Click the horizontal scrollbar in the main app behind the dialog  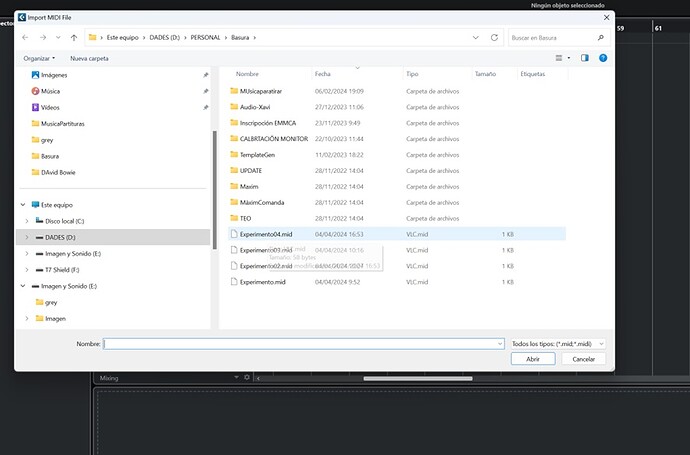tap(418, 378)
